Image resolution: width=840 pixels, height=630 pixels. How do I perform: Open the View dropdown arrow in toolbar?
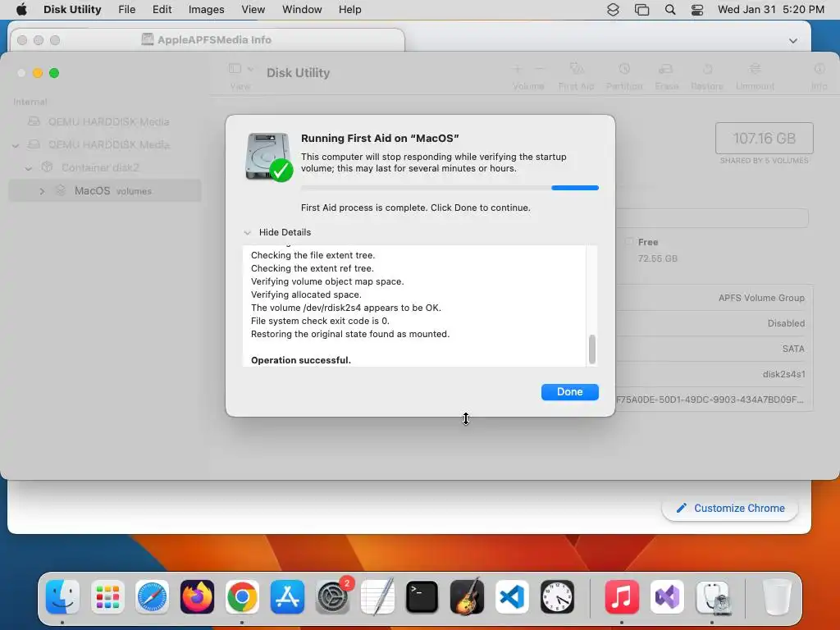[250, 69]
